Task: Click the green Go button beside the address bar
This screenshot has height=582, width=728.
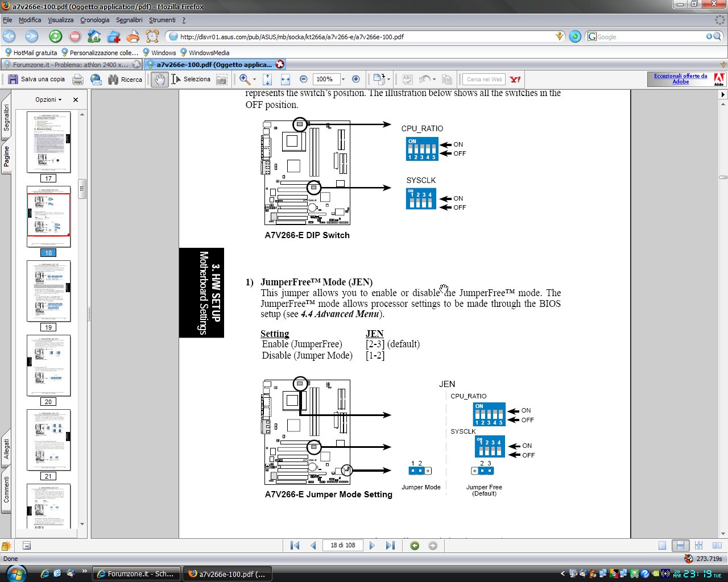Action: (575, 36)
